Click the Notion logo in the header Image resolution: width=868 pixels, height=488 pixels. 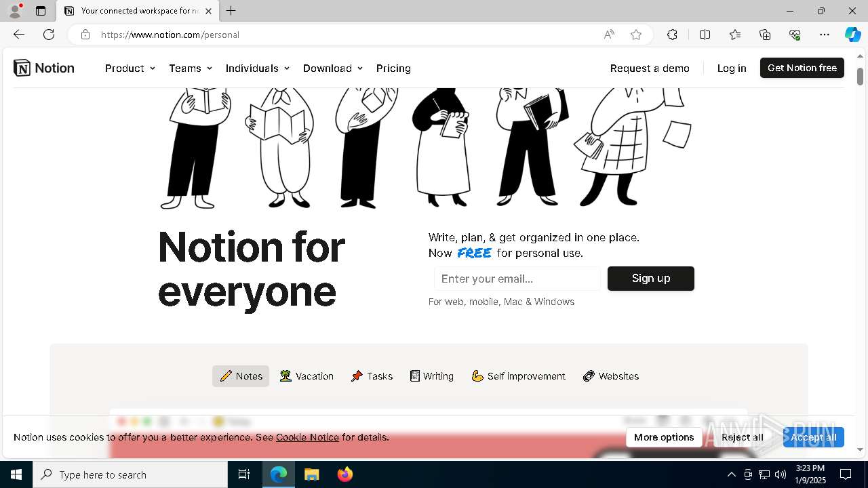[x=44, y=68]
